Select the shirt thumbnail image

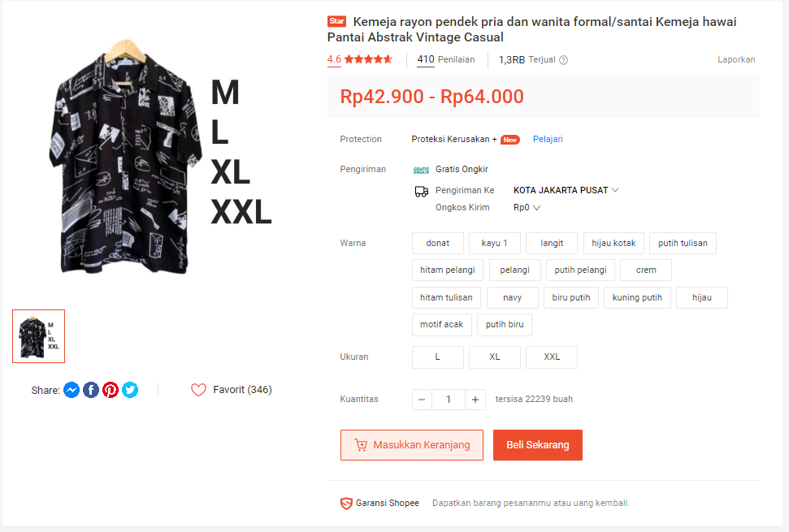[39, 336]
